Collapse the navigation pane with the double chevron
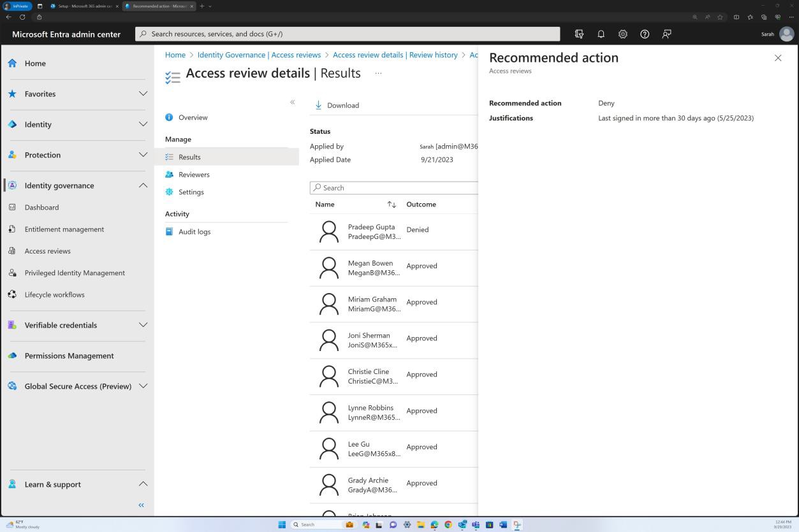Image resolution: width=799 pixels, height=532 pixels. pos(141,505)
